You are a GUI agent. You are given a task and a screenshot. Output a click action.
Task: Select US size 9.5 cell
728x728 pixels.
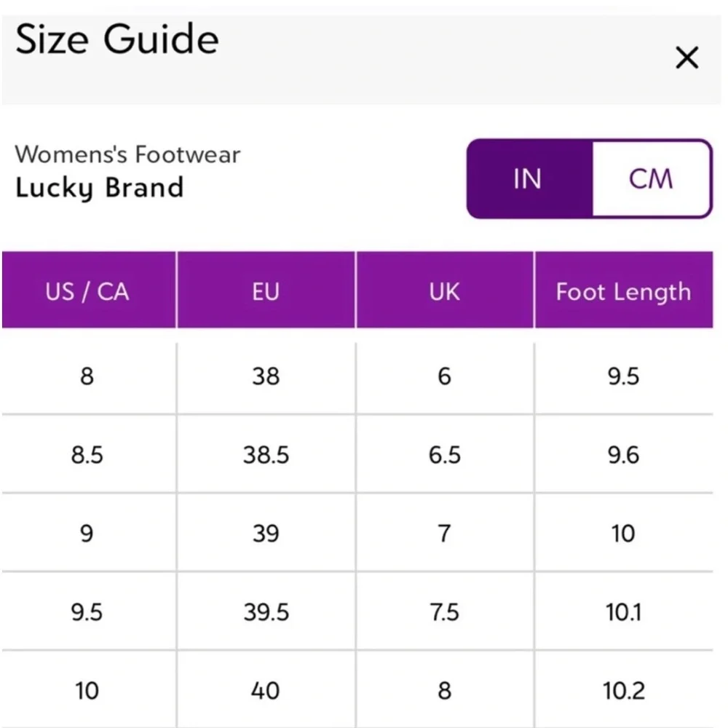(x=87, y=612)
